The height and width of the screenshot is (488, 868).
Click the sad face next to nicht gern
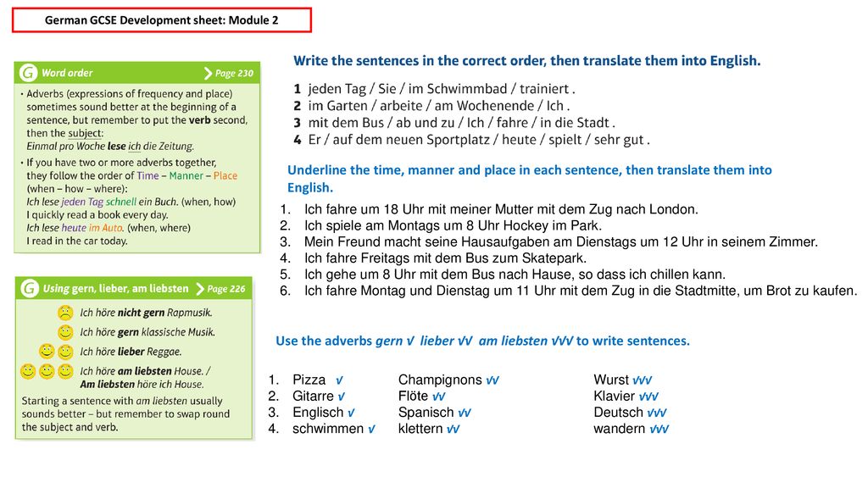65,313
